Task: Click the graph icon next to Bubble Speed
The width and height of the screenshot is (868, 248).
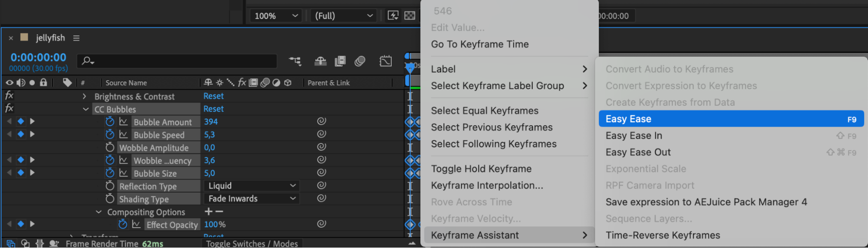Action: [x=124, y=135]
